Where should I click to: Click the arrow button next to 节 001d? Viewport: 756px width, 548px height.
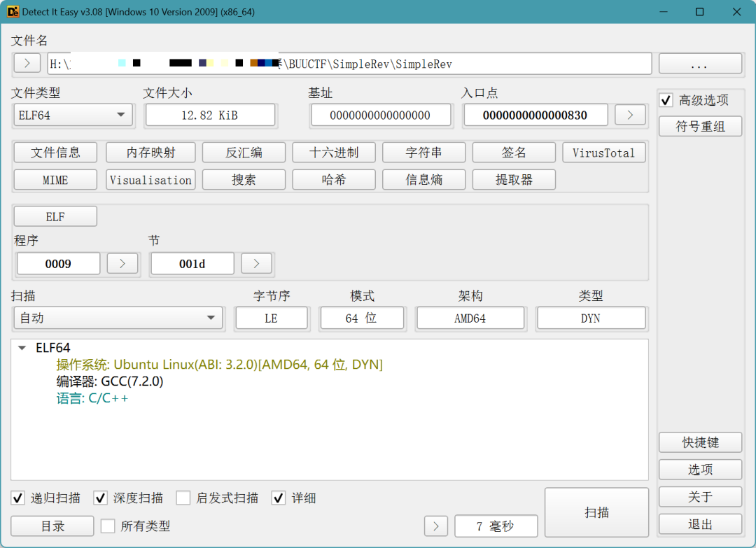256,264
